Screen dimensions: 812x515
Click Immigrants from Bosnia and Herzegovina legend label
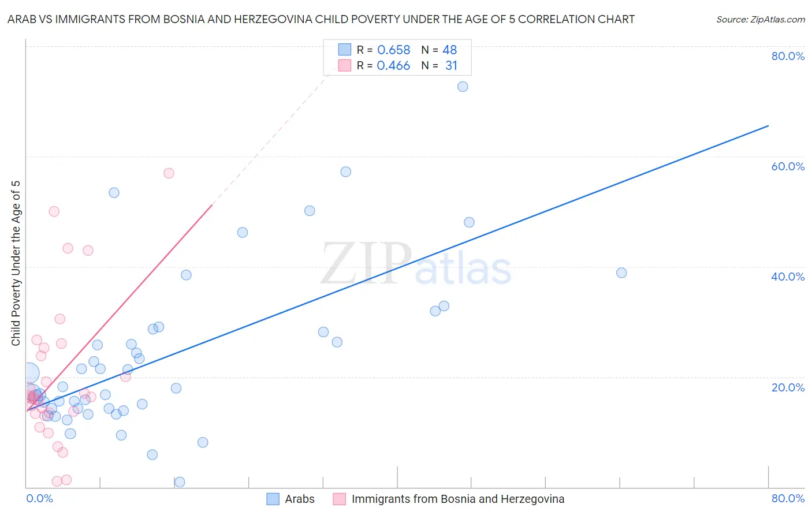pos(457,499)
